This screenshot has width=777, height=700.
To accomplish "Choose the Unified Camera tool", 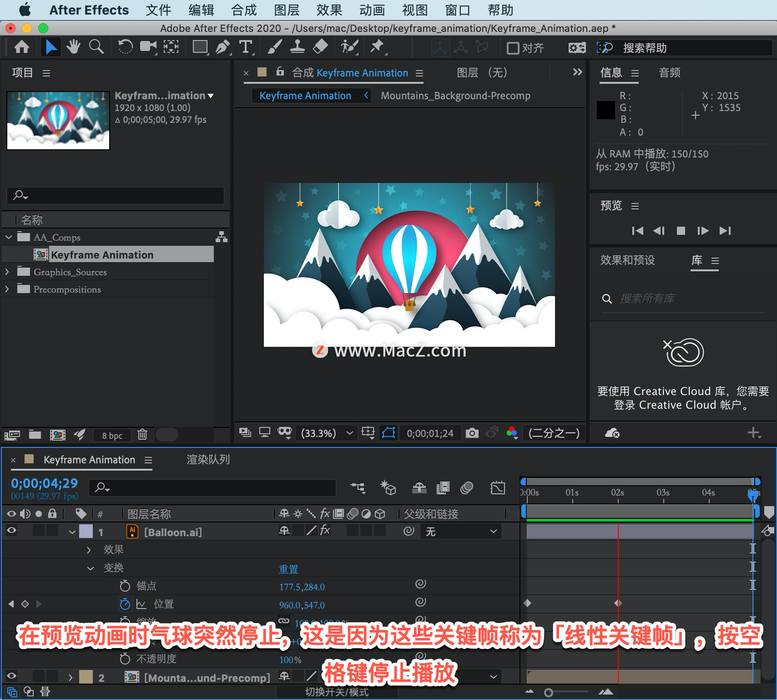I will click(148, 47).
